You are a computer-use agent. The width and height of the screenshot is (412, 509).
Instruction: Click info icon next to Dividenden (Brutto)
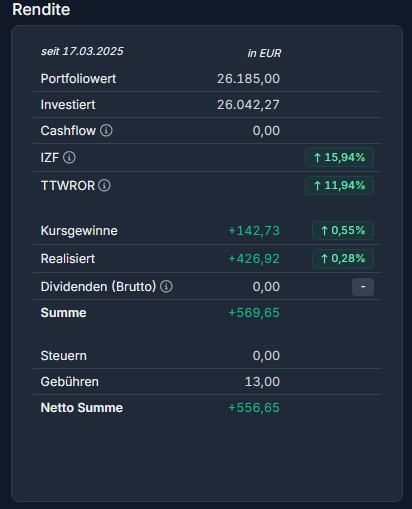166,286
